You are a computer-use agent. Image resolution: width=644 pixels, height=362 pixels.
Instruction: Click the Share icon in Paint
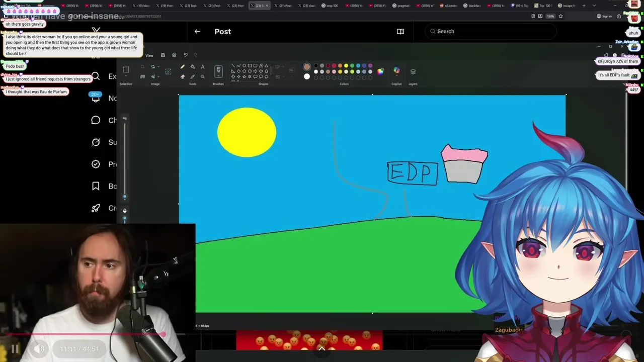pos(174,55)
